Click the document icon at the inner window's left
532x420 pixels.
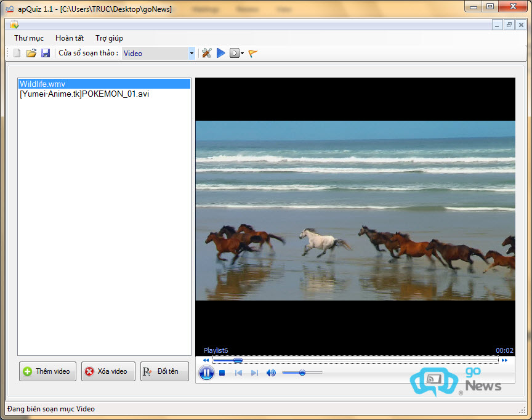coord(14,25)
